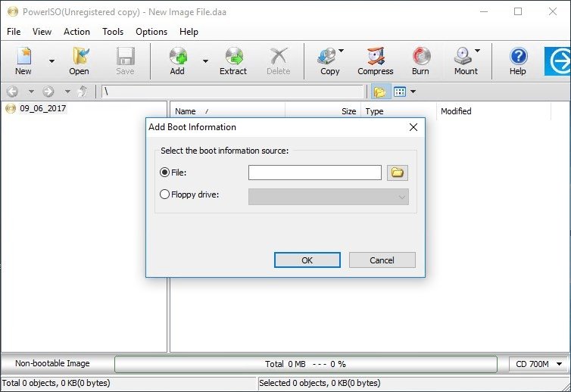The image size is (571, 392).
Task: Open the Floppy drive combo box
Action: (329, 197)
